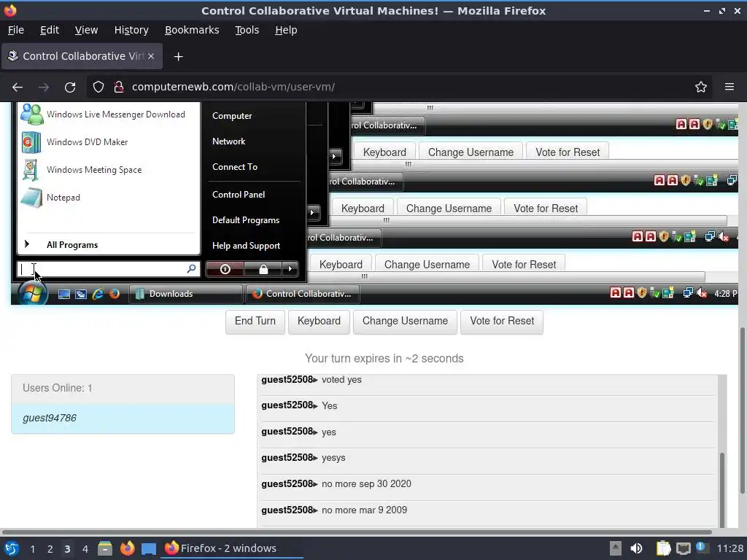The image size is (747, 560).
Task: Open Network from Start menu
Action: 228,141
